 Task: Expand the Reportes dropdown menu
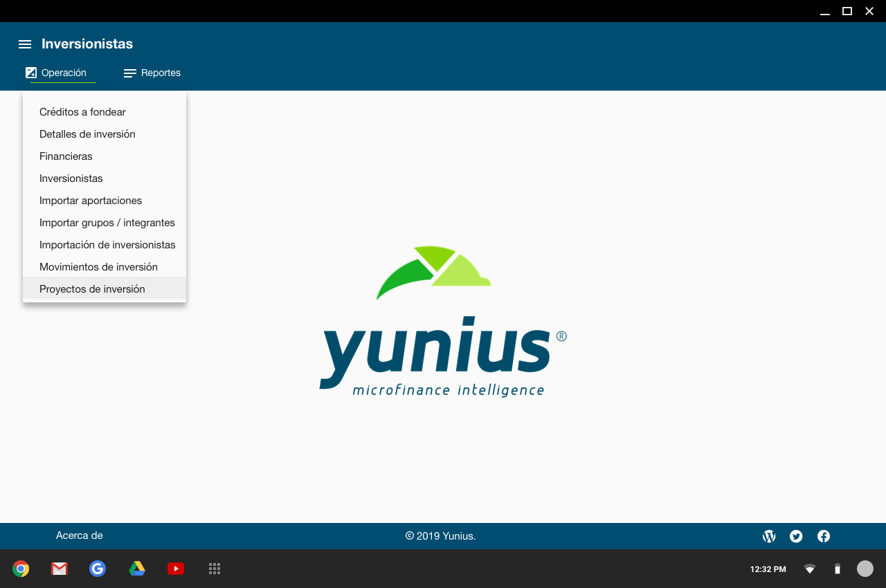coord(152,73)
